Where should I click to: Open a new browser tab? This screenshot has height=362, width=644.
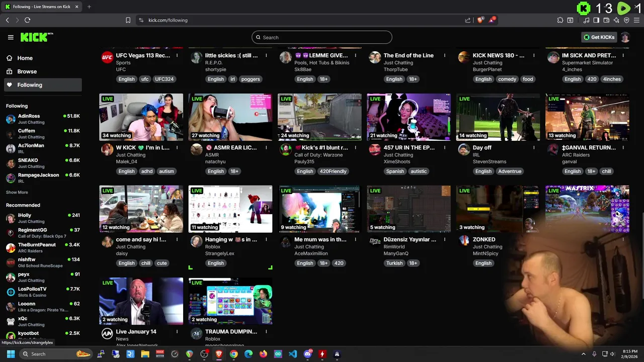point(89,7)
